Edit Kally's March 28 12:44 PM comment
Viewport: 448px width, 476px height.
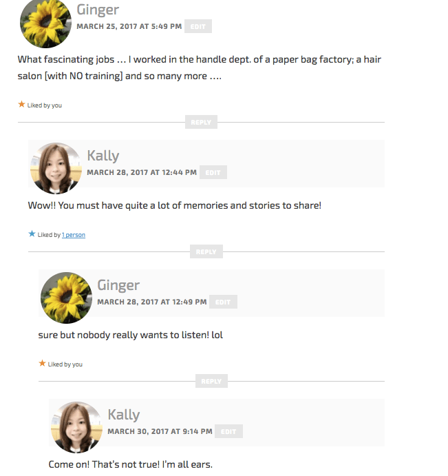tap(213, 172)
